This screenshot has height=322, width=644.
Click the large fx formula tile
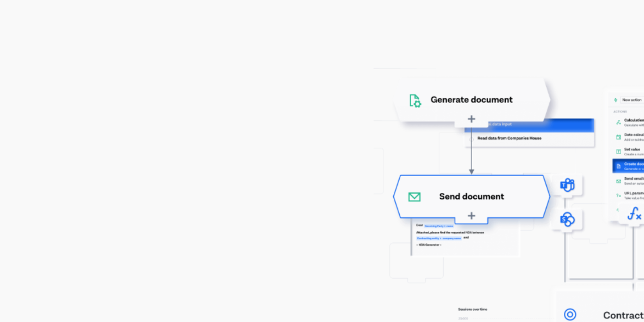click(x=634, y=214)
